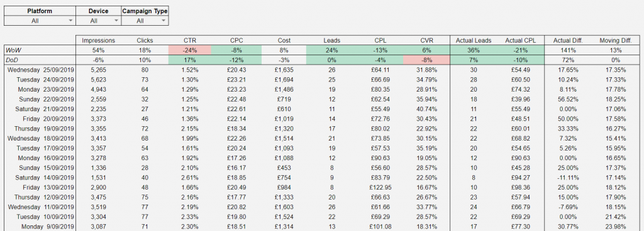The width and height of the screenshot is (644, 231).
Task: Click the Wednesday 25/09/2019 date row
Action: point(322,70)
